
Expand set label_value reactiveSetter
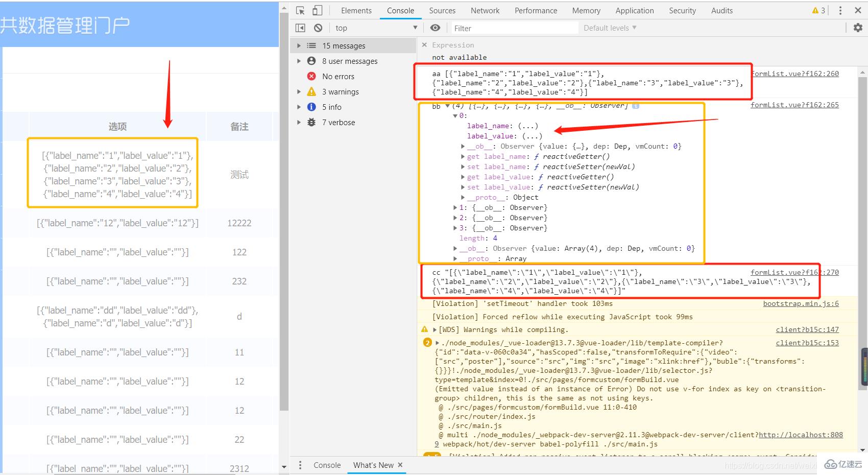tap(463, 187)
